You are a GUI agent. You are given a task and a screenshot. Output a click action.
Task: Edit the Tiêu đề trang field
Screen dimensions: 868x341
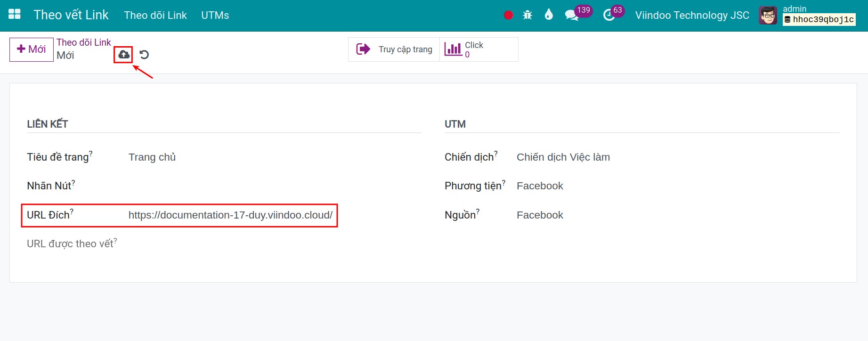[275, 157]
